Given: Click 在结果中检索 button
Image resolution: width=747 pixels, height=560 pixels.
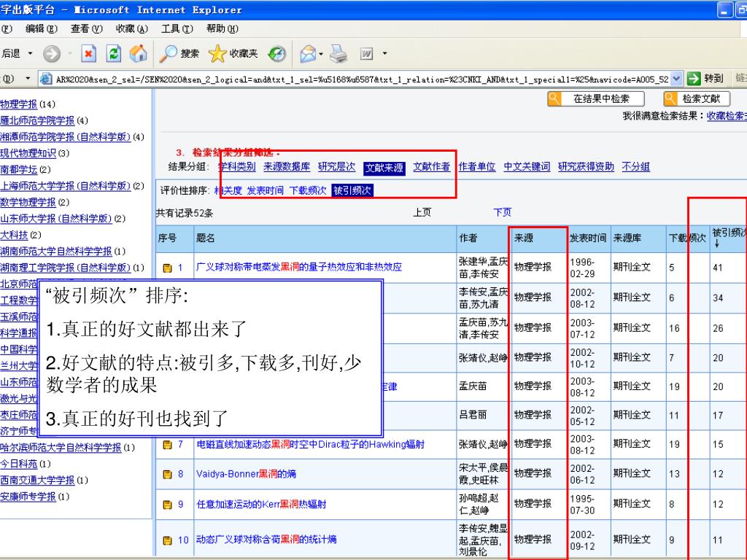Looking at the screenshot, I should [596, 99].
